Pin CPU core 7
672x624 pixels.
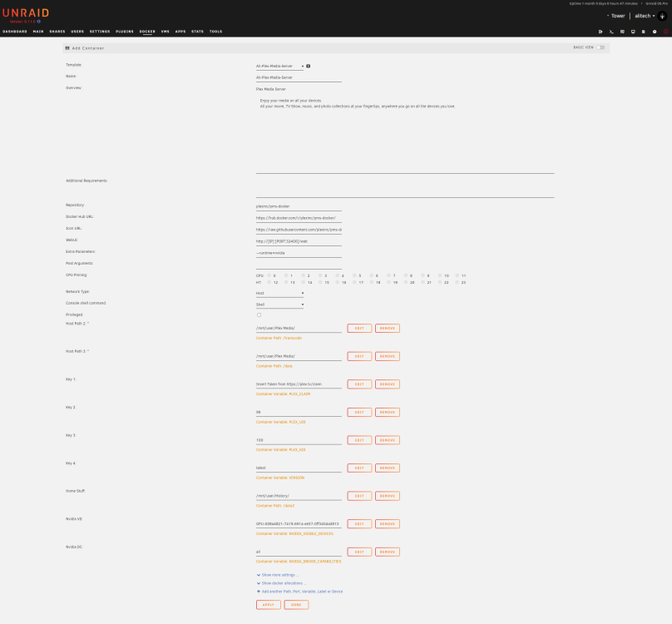tap(388, 275)
